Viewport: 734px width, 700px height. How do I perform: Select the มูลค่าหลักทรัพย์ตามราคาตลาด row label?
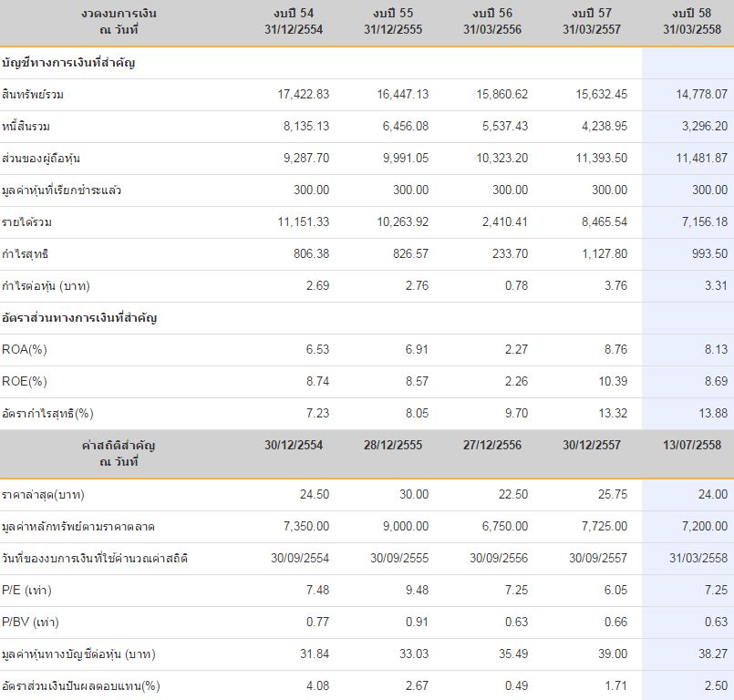pyautogui.click(x=78, y=527)
